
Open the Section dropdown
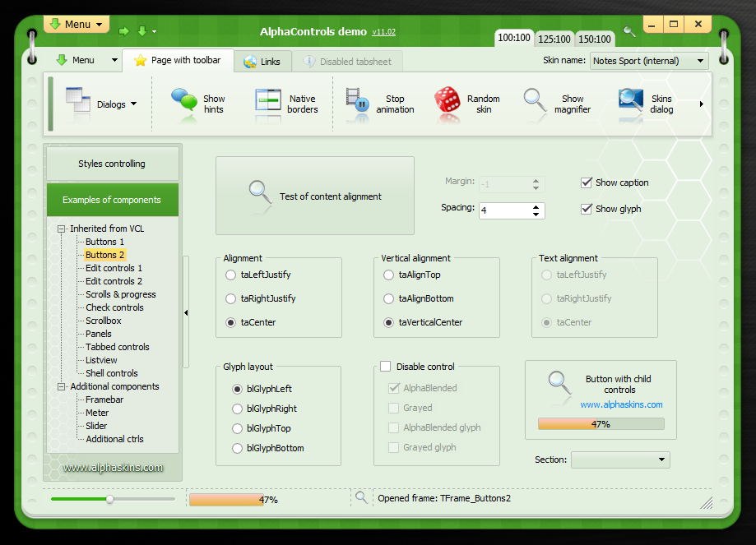tap(620, 460)
